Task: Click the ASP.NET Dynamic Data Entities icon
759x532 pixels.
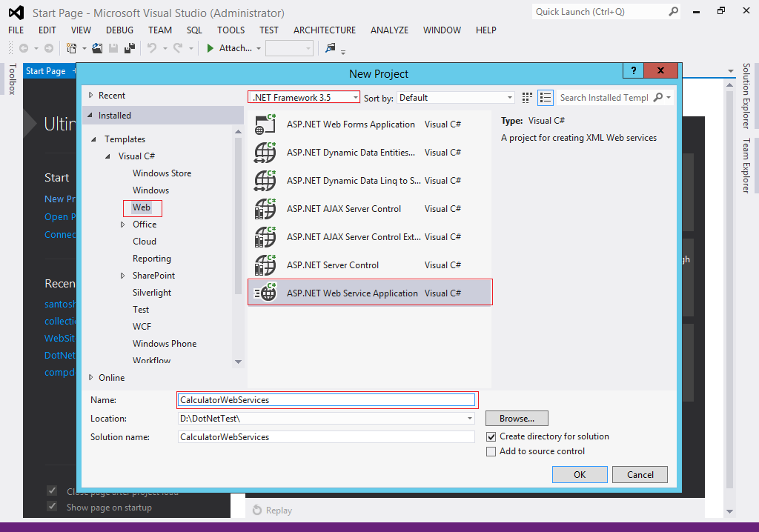Action: [x=265, y=153]
